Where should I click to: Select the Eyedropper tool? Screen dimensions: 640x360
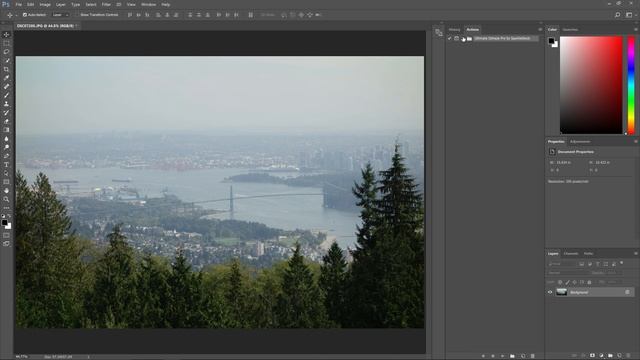tap(6, 78)
